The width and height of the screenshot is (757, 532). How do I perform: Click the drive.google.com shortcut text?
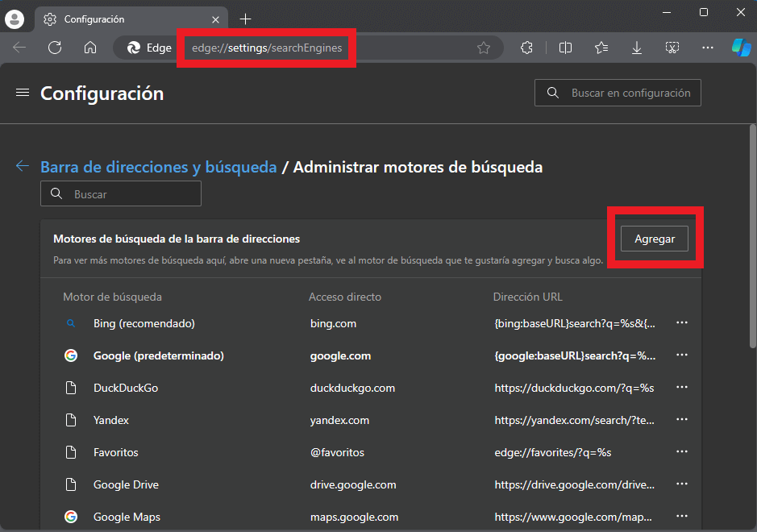[x=353, y=484]
